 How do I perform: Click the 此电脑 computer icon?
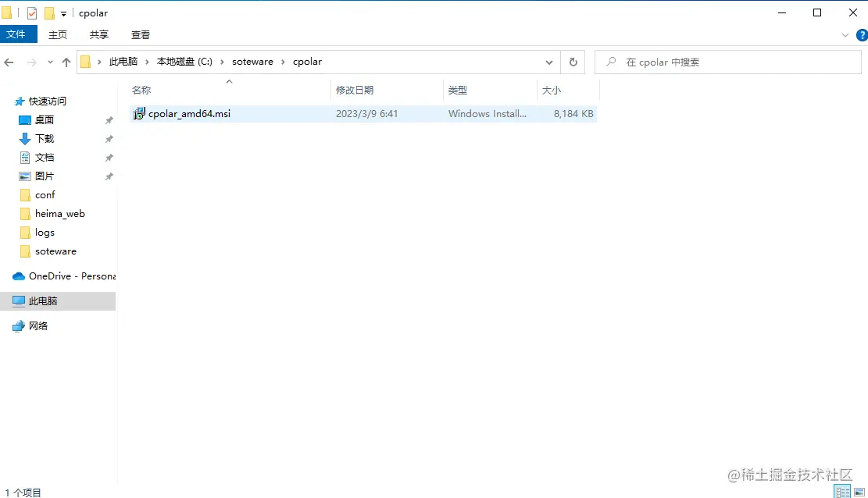coord(19,301)
